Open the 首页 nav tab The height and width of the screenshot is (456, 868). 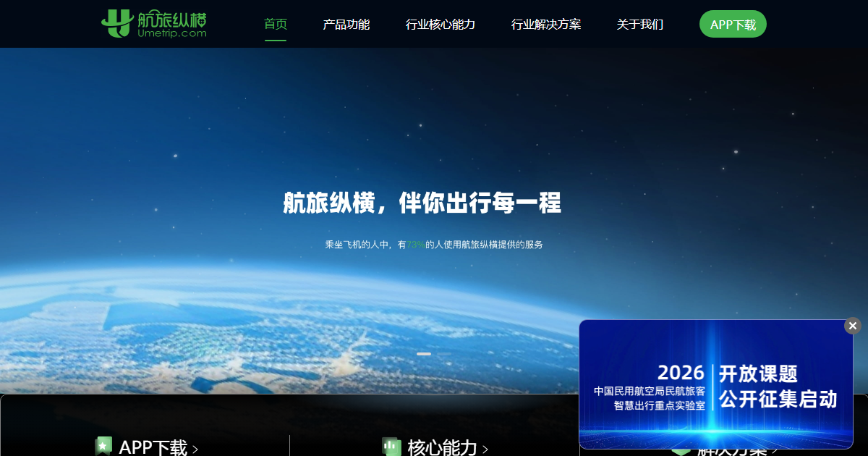pos(276,24)
